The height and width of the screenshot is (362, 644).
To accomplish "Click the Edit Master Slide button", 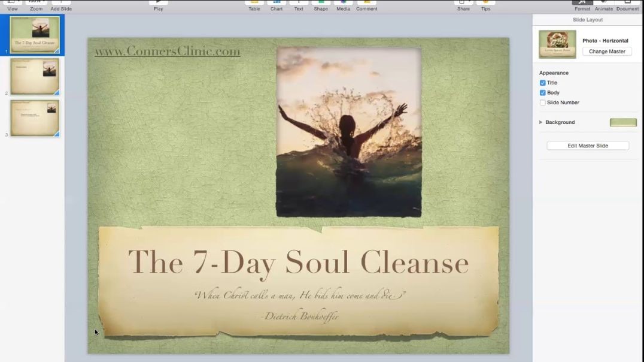I will tap(588, 146).
